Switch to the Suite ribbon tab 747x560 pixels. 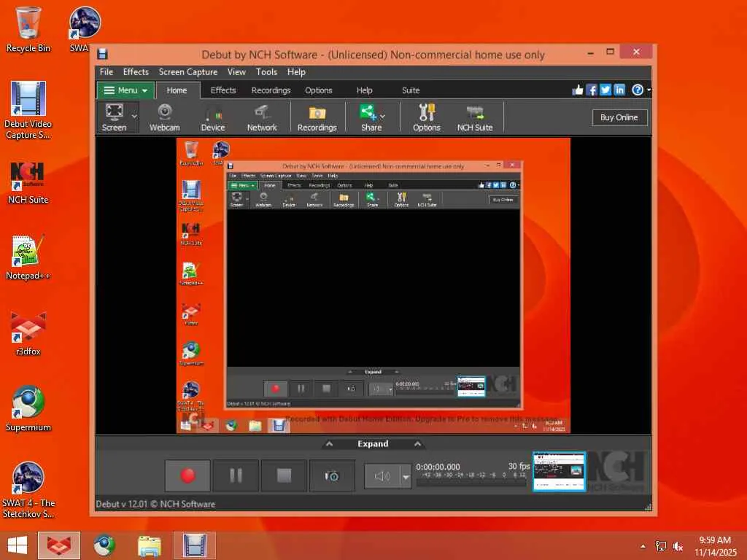tap(411, 90)
